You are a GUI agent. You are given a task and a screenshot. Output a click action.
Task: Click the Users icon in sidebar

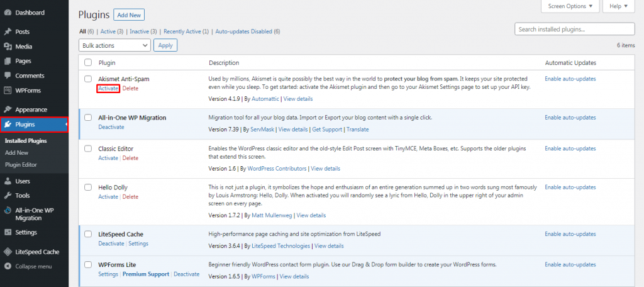click(x=8, y=181)
